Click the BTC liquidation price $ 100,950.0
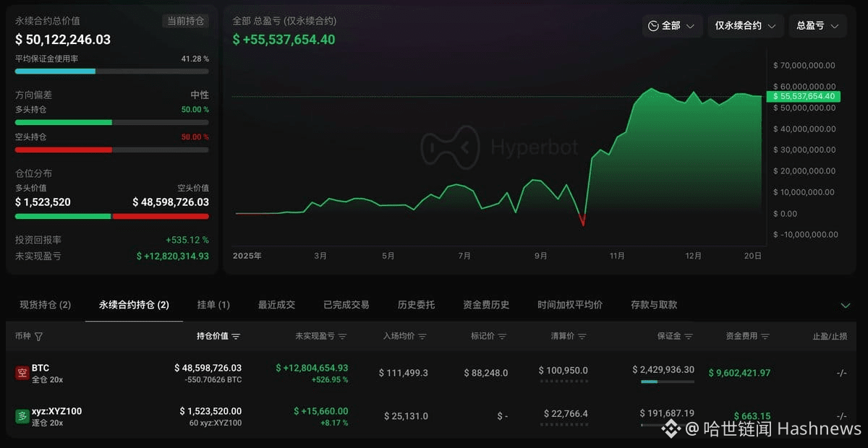The width and height of the screenshot is (868, 448). coord(563,370)
